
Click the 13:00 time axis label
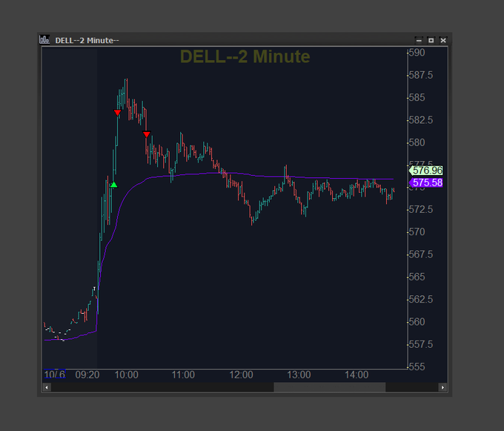click(x=299, y=375)
